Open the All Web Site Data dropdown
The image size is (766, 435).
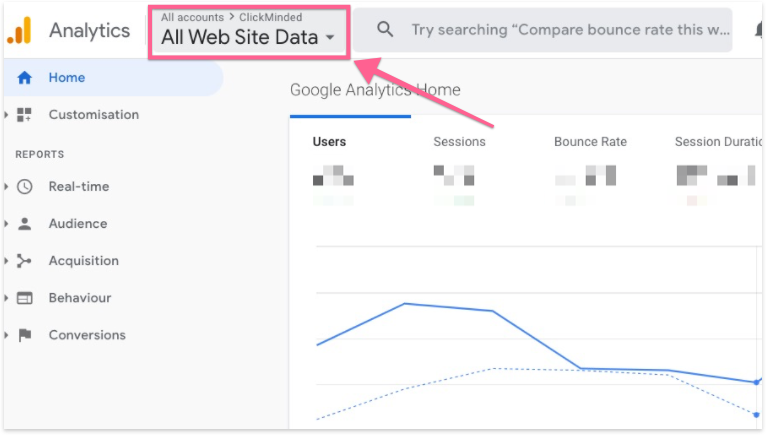coord(248,38)
